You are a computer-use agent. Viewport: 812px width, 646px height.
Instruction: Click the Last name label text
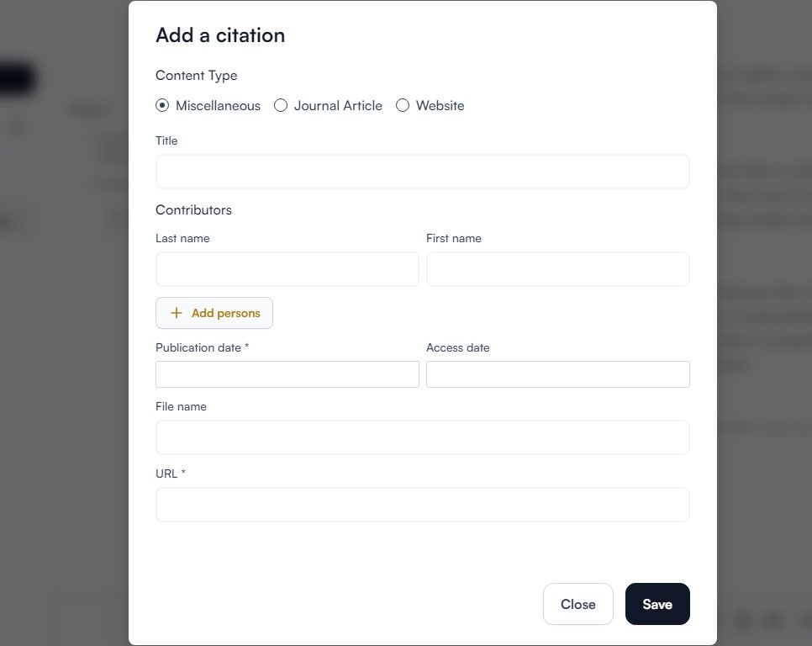coord(182,238)
